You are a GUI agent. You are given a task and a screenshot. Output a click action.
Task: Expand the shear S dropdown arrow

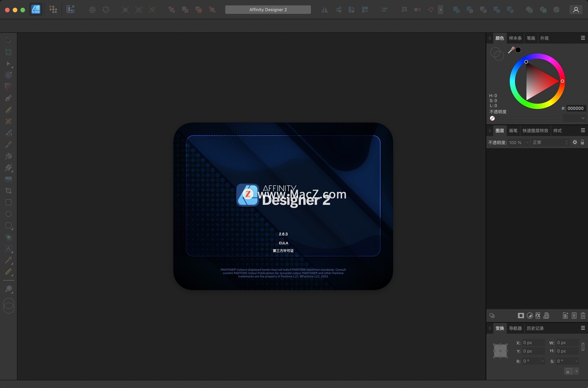pyautogui.click(x=577, y=361)
